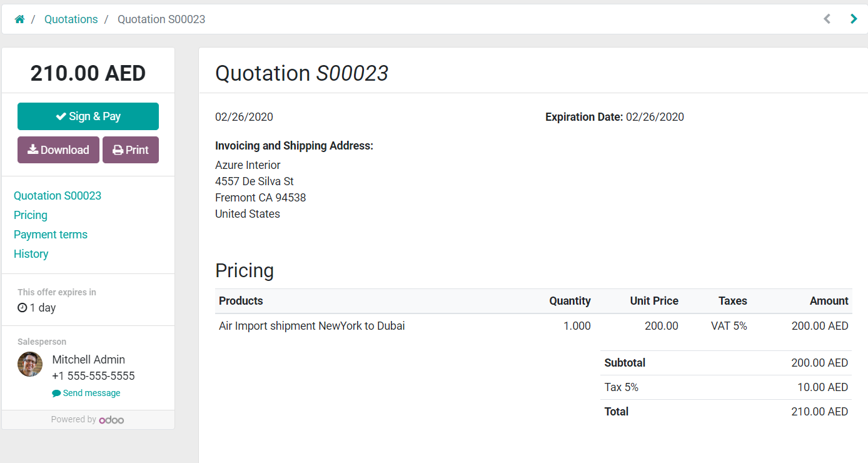
Task: Download the quotation PDF
Action: tap(58, 150)
